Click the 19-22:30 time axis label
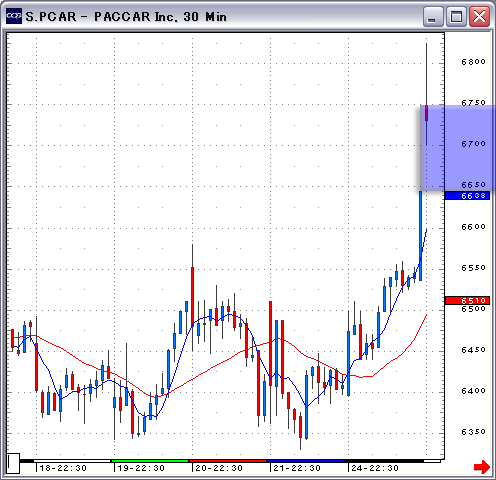Screen dimensions: 496x480 [x=141, y=468]
